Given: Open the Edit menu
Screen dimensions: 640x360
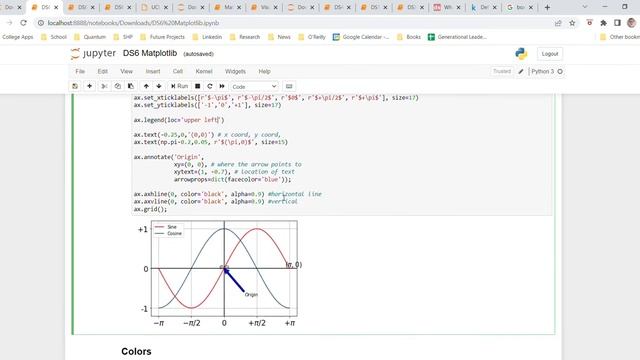Looking at the screenshot, I should 102,71.
